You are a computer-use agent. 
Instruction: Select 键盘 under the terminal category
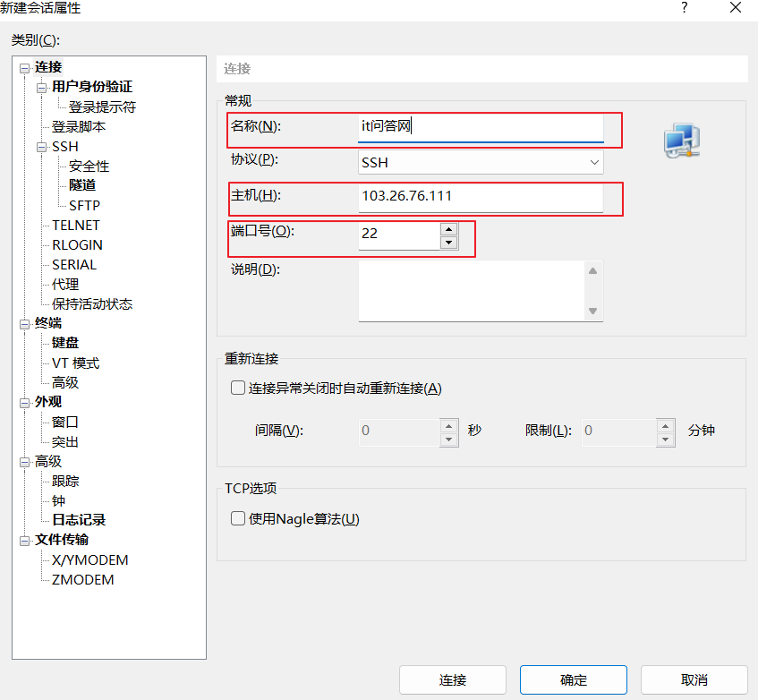65,343
